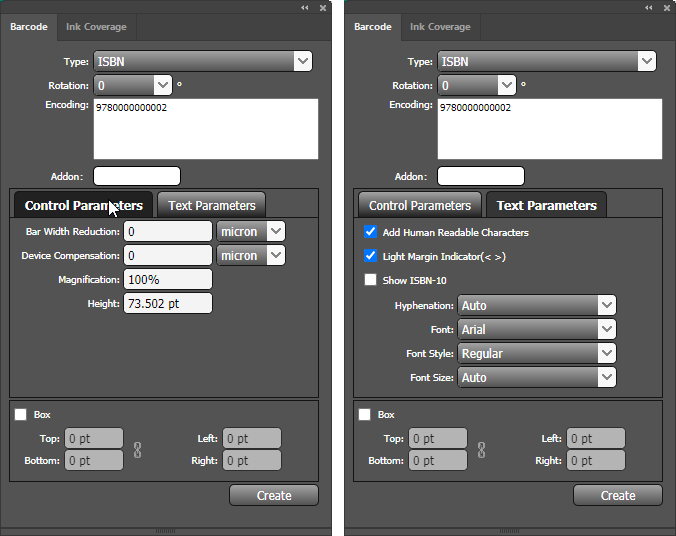Image resolution: width=676 pixels, height=536 pixels.
Task: Check the Show ISBN-10 option
Action: [371, 280]
